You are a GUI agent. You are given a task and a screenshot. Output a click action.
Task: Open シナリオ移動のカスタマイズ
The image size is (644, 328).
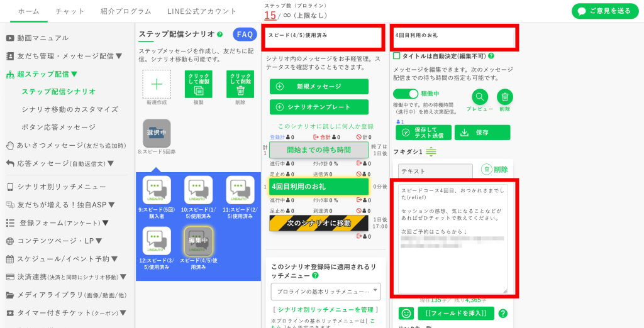coord(70,109)
